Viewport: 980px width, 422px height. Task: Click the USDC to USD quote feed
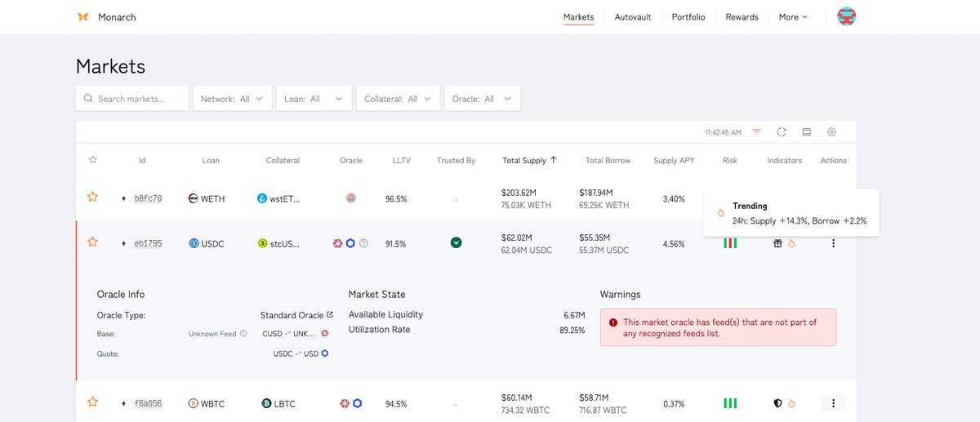pyautogui.click(x=301, y=353)
